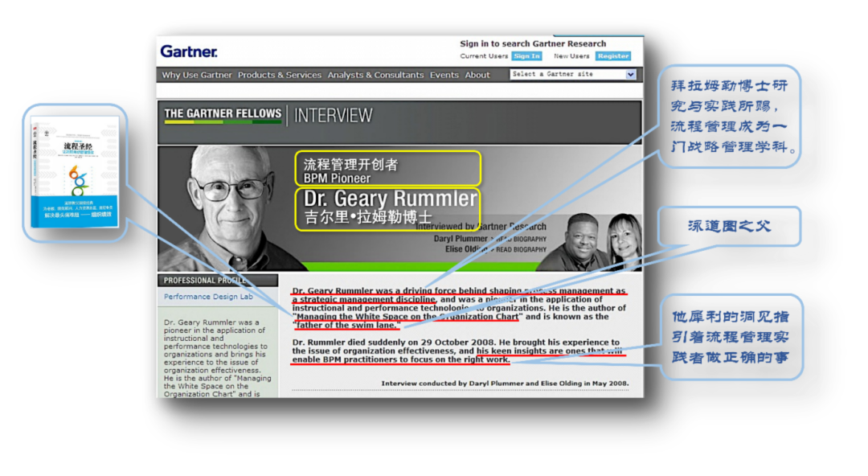This screenshot has width=868, height=476.
Task: Click the Sign In button
Action: [x=526, y=56]
